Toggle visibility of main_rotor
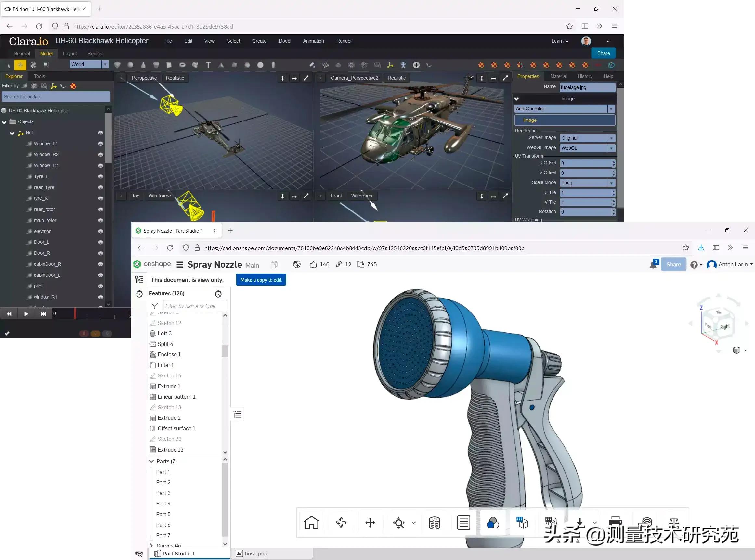This screenshot has width=755, height=560. point(100,220)
